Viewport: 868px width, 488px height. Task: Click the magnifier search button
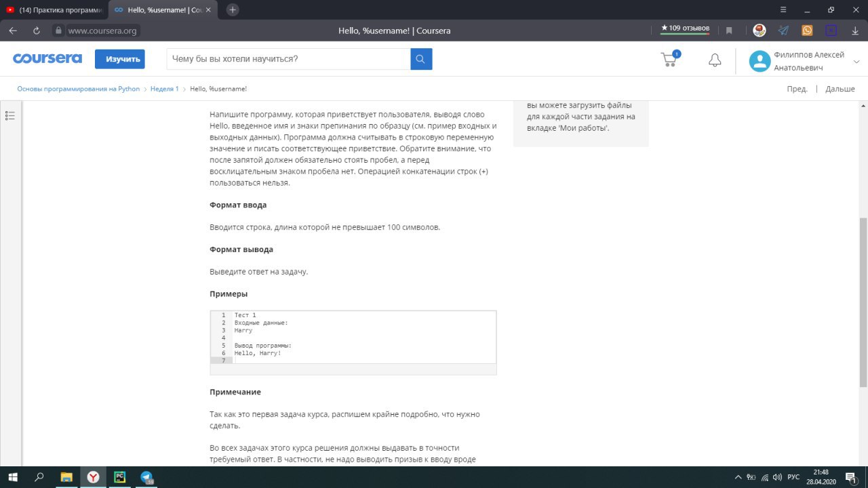(421, 59)
